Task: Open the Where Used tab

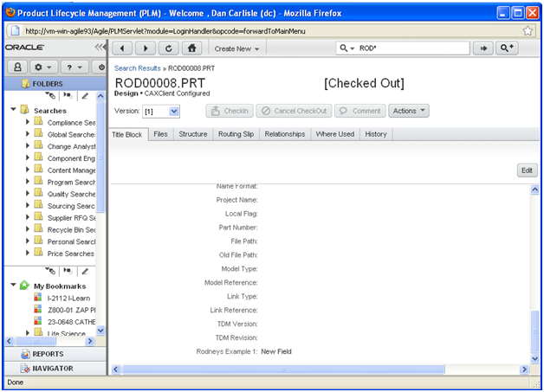Action: 334,134
